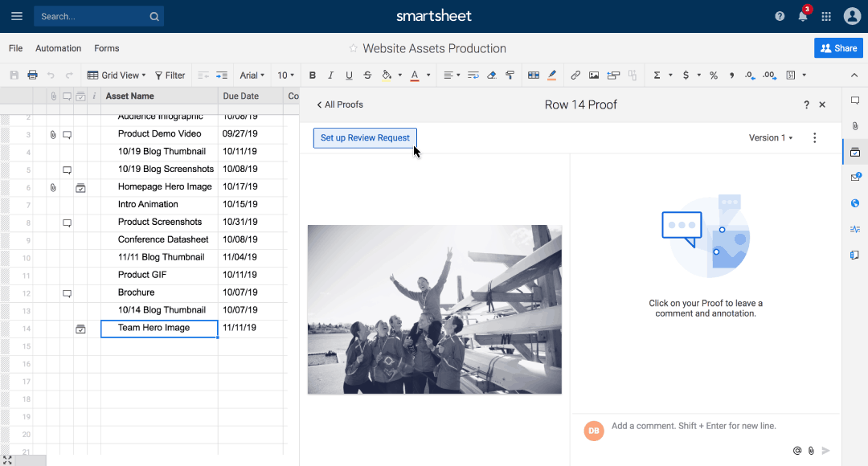This screenshot has height=466, width=868.
Task: Insert a hyperlink with the link icon
Action: 575,75
